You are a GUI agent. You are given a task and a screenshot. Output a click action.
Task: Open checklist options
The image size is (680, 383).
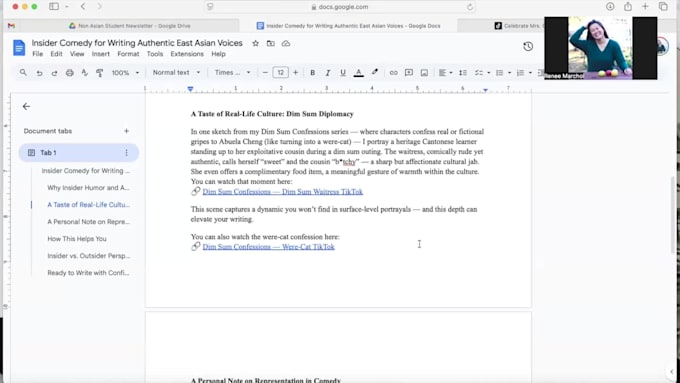point(482,73)
